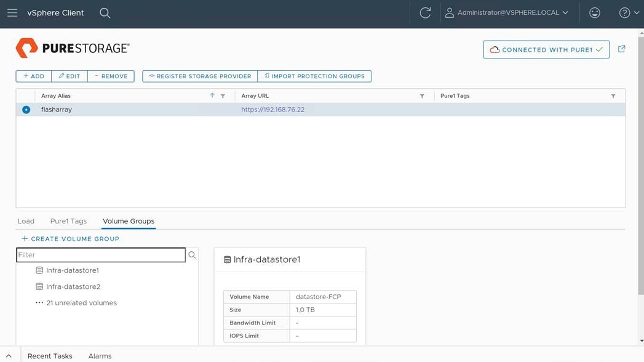Click the Connected With Pure1 button
The width and height of the screenshot is (644, 362).
tap(546, 50)
